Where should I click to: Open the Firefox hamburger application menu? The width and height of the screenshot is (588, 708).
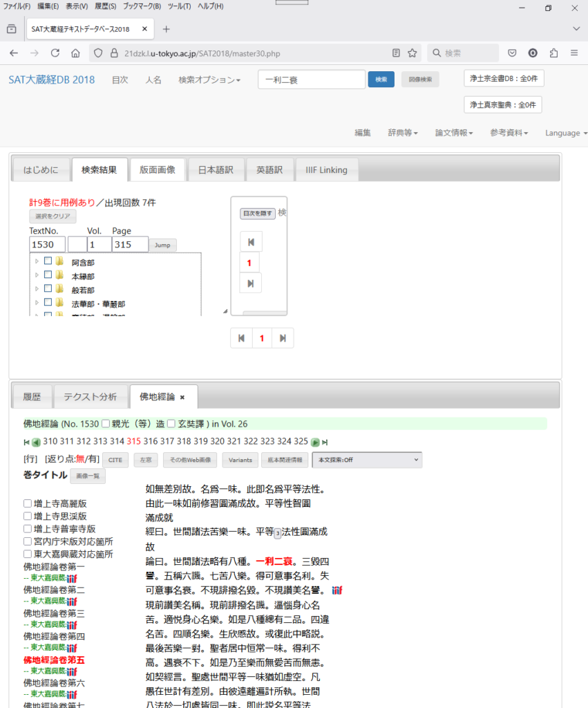click(x=574, y=53)
